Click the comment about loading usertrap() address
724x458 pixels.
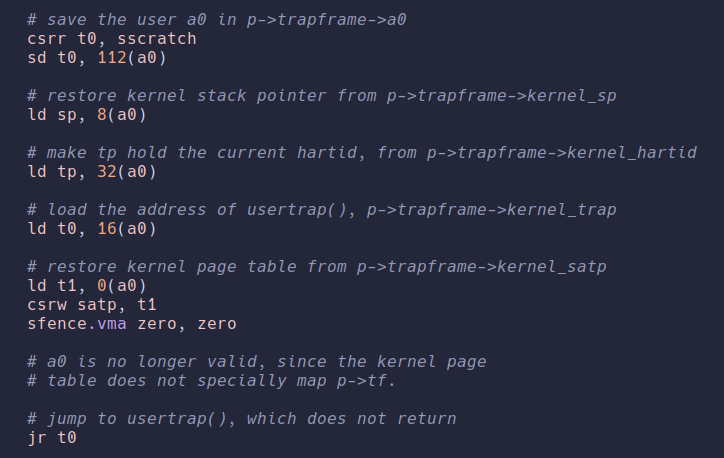[322, 209]
